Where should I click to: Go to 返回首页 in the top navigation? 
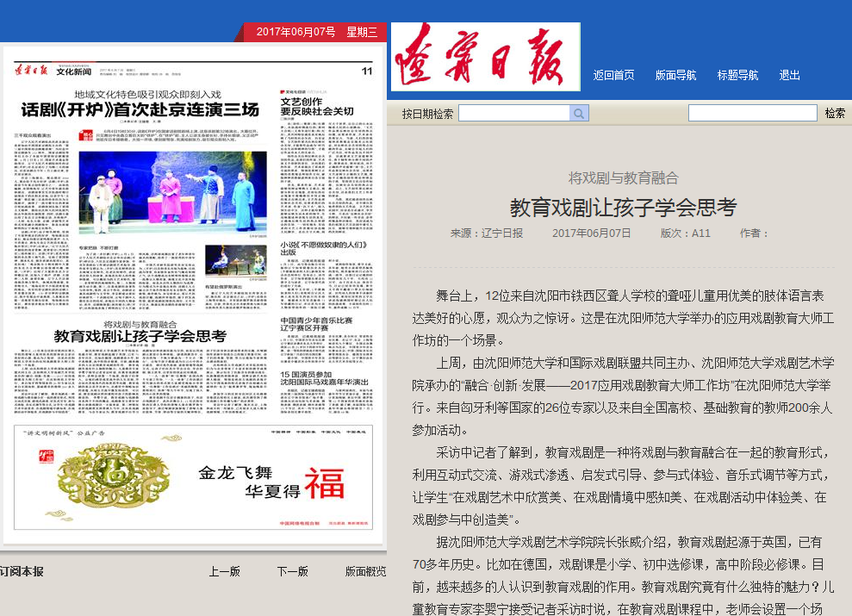pyautogui.click(x=613, y=75)
